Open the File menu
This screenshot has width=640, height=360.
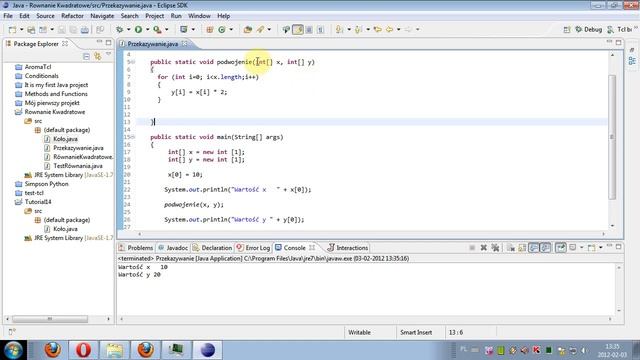click(x=8, y=16)
